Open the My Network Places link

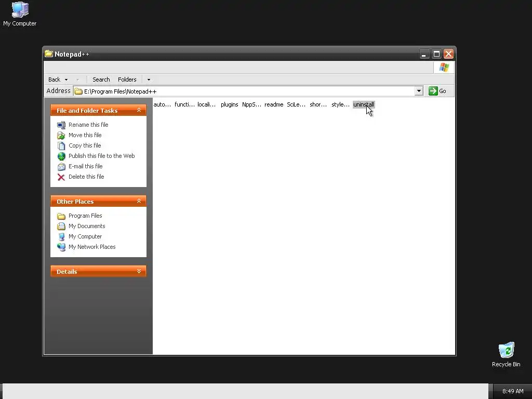coord(92,247)
